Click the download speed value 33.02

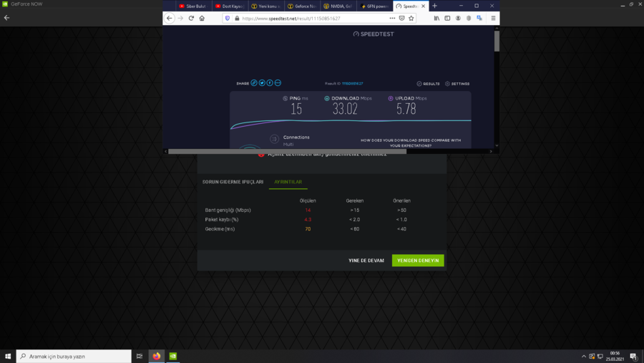pos(345,109)
